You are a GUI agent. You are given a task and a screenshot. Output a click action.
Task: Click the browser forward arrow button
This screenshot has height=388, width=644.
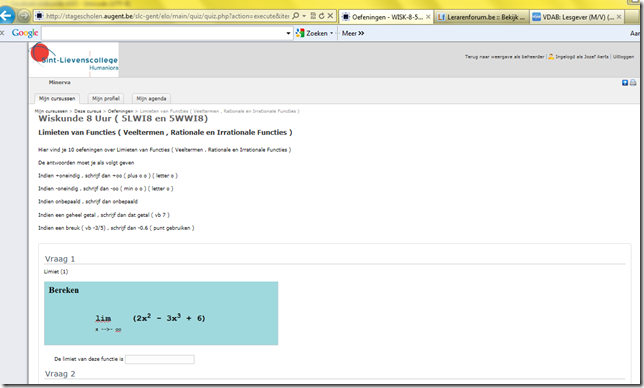[24, 16]
